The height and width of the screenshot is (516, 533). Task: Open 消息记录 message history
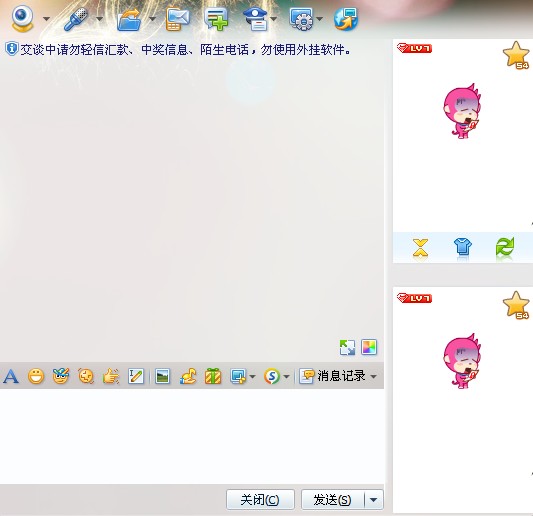click(x=333, y=376)
